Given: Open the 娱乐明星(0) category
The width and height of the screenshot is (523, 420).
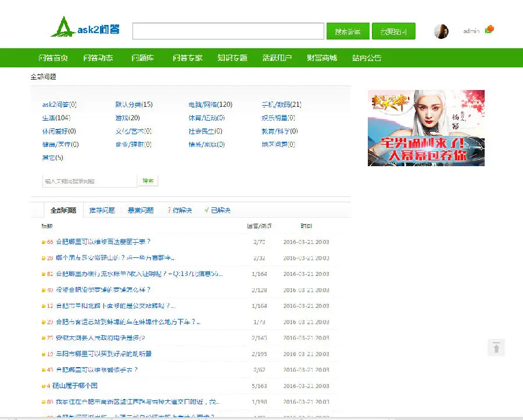Looking at the screenshot, I should pyautogui.click(x=278, y=118).
